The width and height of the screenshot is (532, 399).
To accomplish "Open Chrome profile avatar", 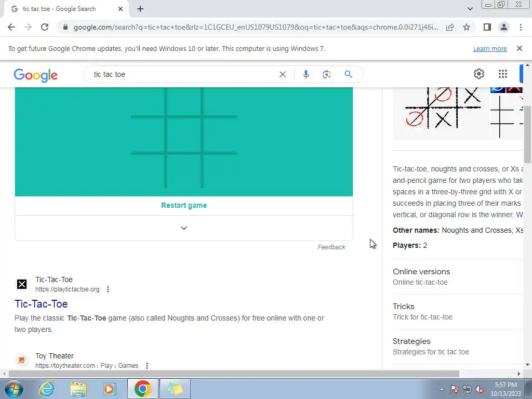I will pyautogui.click(x=504, y=27).
